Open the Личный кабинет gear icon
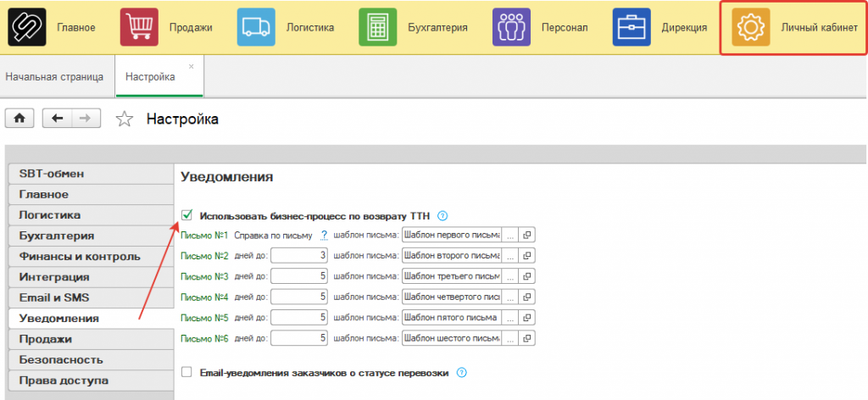The width and height of the screenshot is (868, 400). coord(751,27)
